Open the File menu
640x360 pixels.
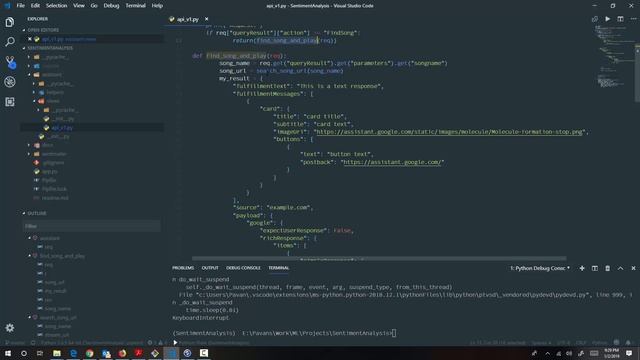pos(20,6)
